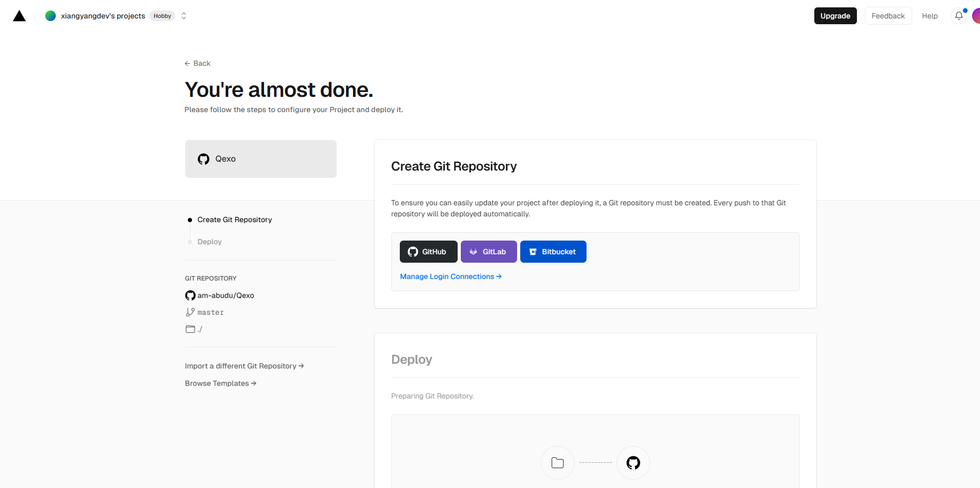Click the folder icon for root directory
980x488 pixels.
190,329
